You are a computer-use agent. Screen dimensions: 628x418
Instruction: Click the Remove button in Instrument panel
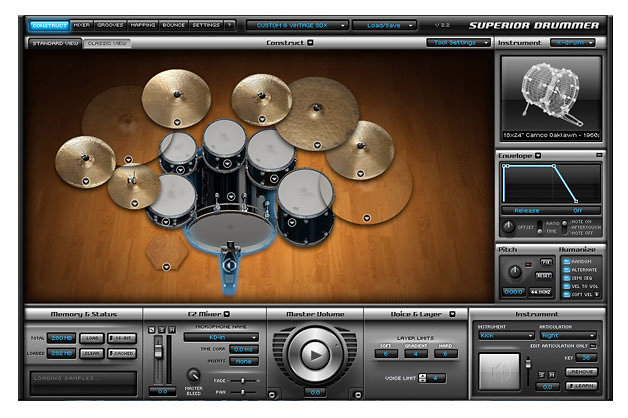[x=582, y=372]
